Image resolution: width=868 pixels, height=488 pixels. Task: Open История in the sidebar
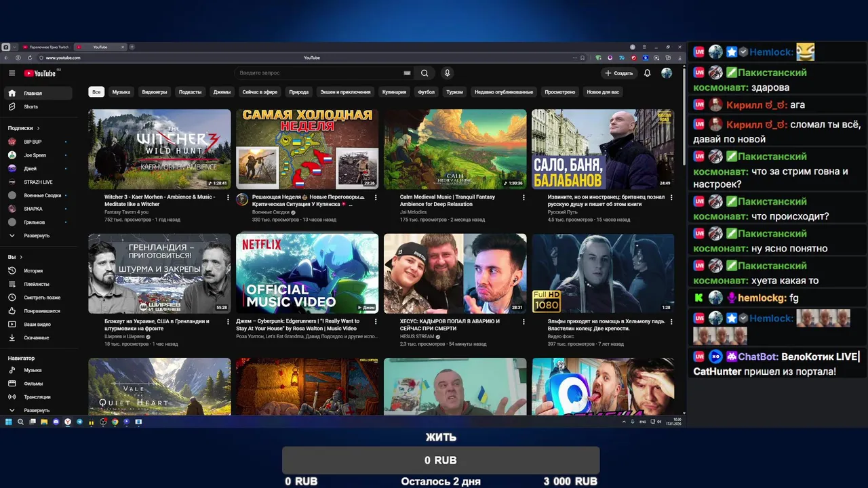[39, 271]
